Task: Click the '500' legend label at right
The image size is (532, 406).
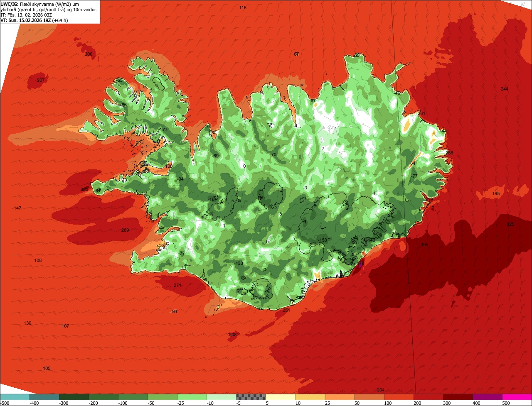Action: pyautogui.click(x=506, y=403)
